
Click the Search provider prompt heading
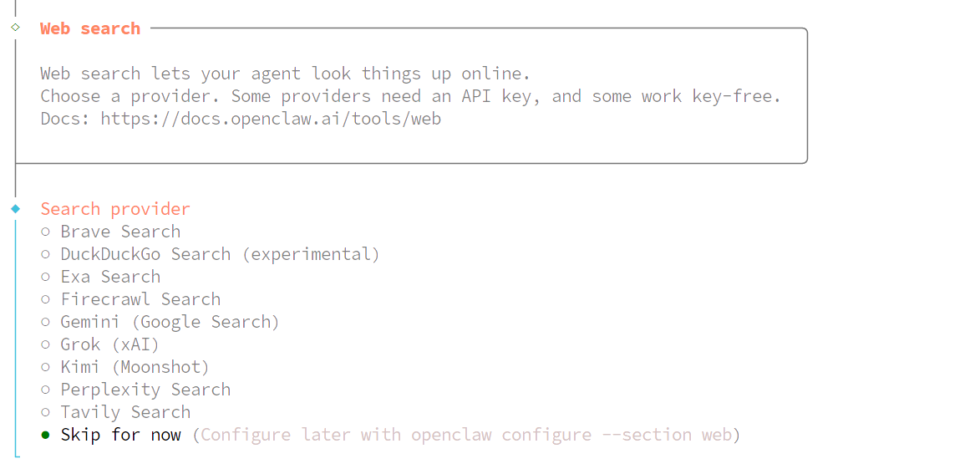pyautogui.click(x=115, y=209)
